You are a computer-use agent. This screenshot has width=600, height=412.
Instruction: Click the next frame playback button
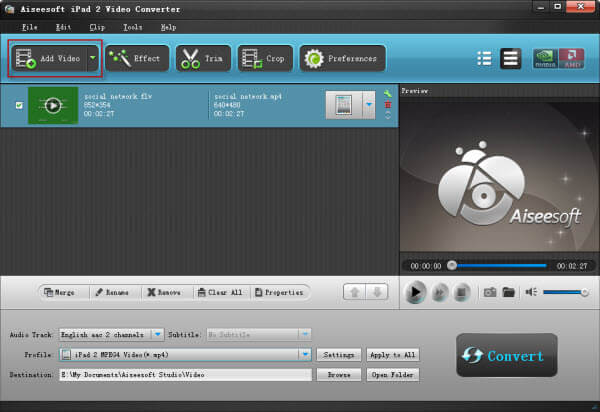pos(440,293)
